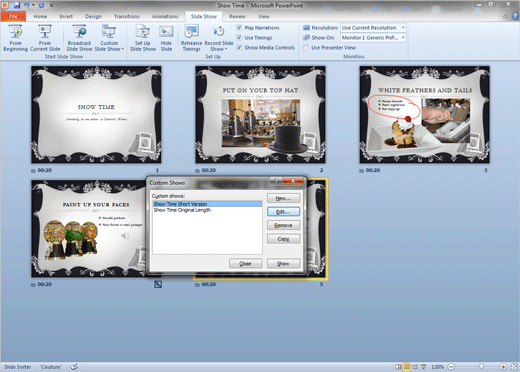Expand the Custom Slide Show dropdown
The width and height of the screenshot is (520, 372).
(109, 38)
